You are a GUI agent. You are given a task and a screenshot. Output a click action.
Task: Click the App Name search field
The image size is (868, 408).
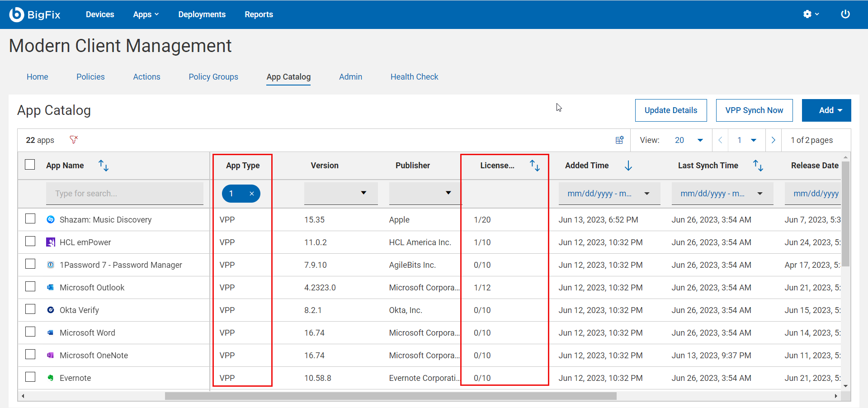124,194
